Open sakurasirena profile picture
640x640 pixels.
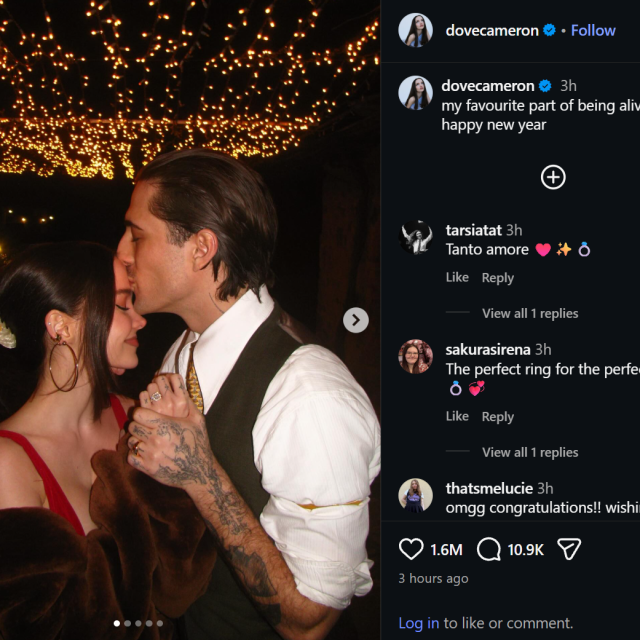[x=416, y=357]
